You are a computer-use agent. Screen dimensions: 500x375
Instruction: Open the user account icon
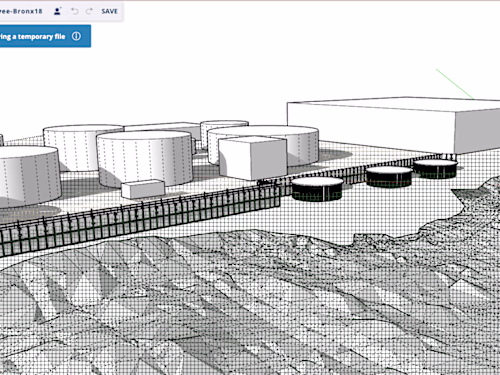(58, 11)
